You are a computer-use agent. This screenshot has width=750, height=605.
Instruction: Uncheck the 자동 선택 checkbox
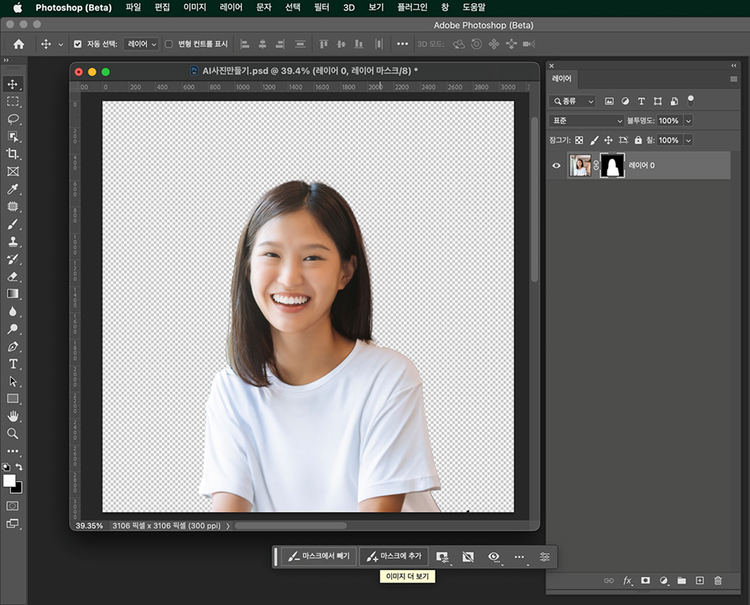(78, 44)
